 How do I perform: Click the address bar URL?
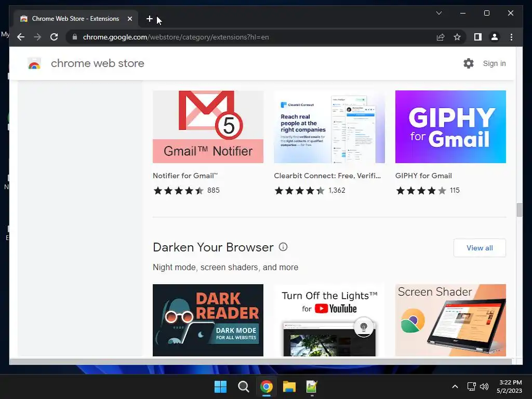[176, 37]
